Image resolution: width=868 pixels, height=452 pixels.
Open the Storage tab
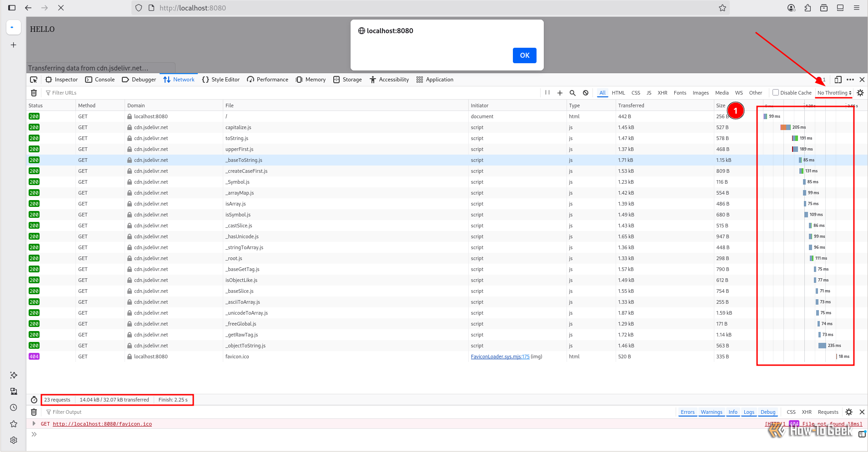[348, 80]
